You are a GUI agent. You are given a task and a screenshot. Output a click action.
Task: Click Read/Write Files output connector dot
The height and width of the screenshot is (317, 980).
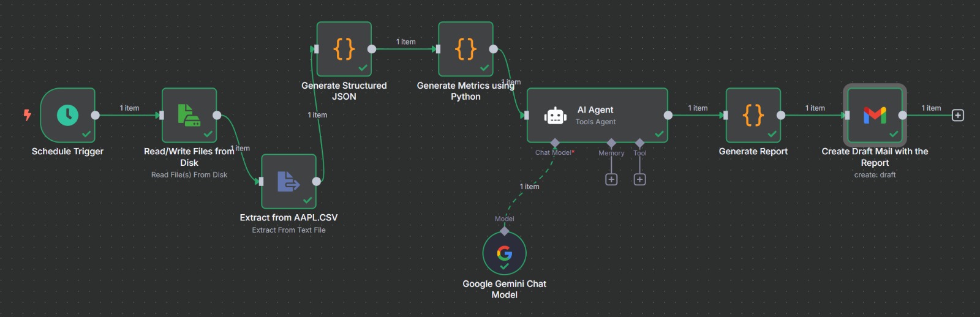(x=217, y=115)
